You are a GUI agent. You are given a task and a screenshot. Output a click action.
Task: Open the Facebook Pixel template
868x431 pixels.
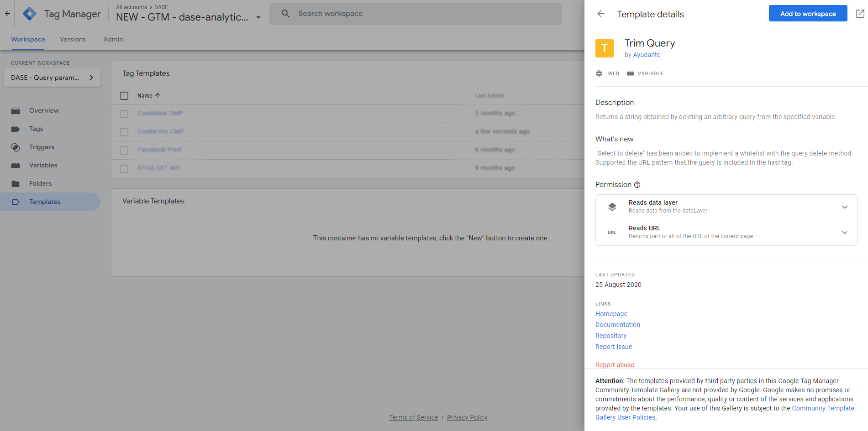coord(159,150)
